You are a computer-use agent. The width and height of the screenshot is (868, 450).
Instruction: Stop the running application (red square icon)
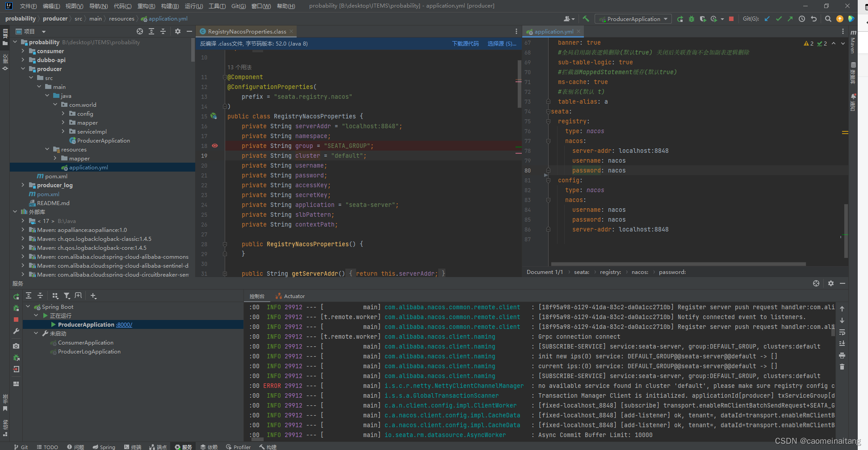tap(731, 19)
